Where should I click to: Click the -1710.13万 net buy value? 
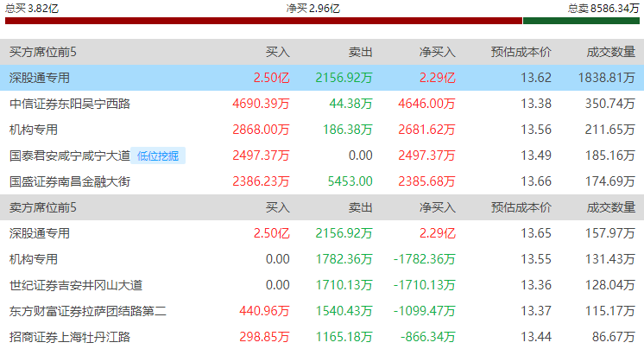424,285
